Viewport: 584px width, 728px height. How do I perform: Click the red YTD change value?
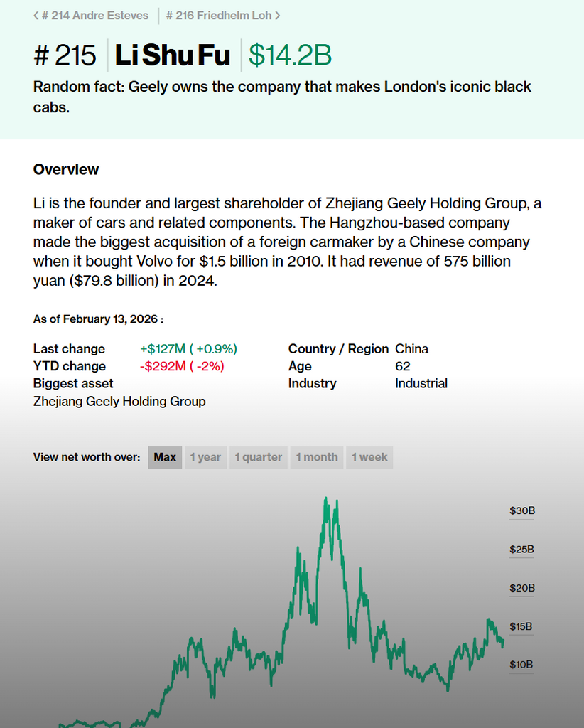coord(182,366)
